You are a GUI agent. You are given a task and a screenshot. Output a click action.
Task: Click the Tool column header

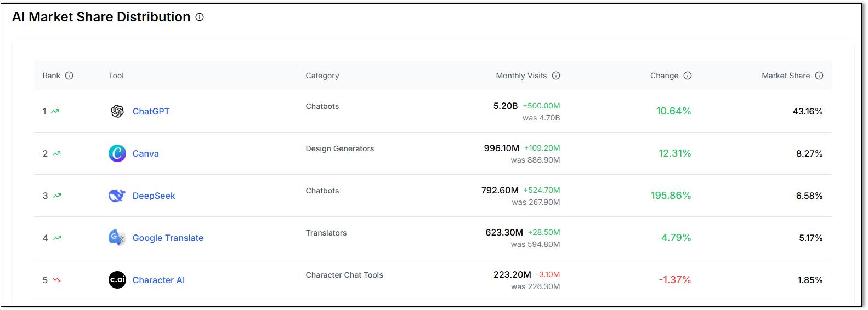pyautogui.click(x=116, y=76)
